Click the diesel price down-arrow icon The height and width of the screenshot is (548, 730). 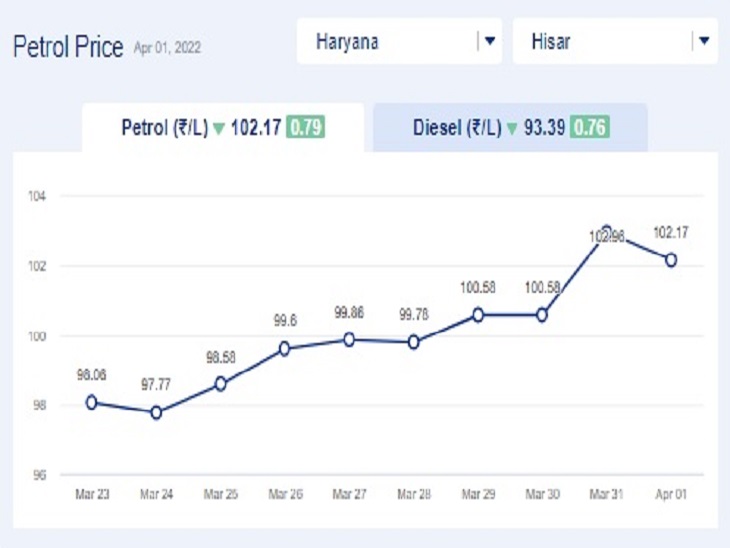click(511, 129)
